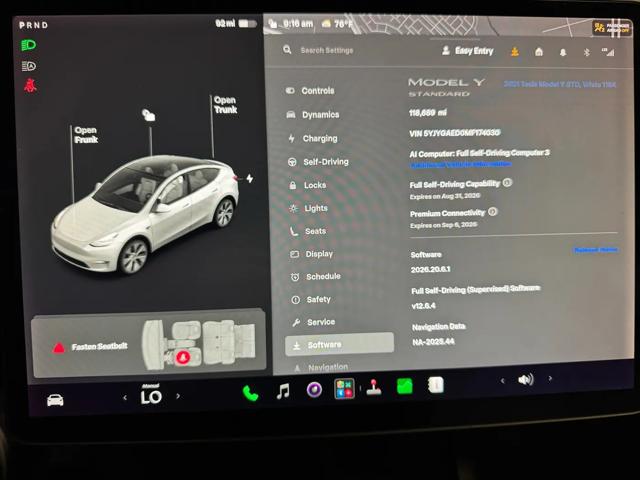Open the Service menu
This screenshot has height=480, width=640.
click(313, 322)
